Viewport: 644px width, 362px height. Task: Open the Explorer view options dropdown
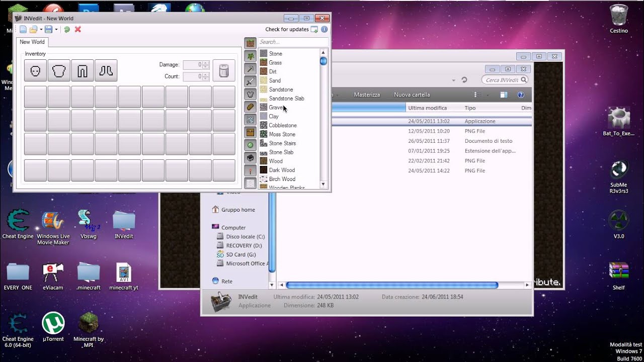pyautogui.click(x=487, y=95)
